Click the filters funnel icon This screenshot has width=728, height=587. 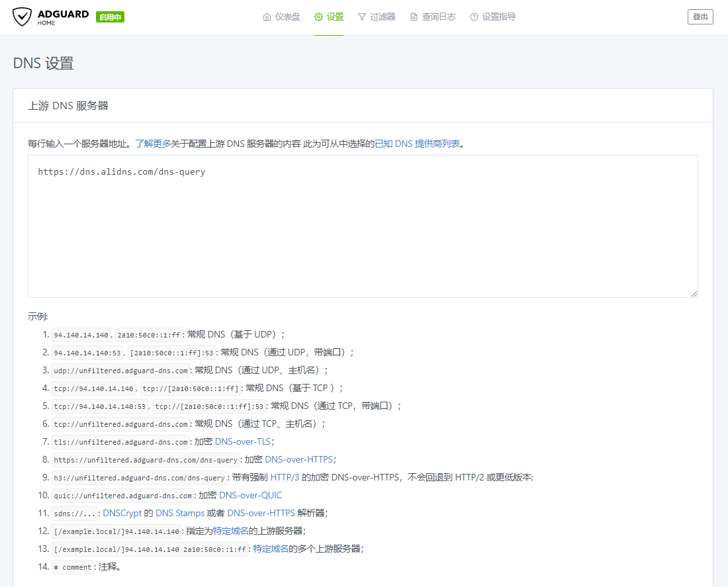pos(362,17)
